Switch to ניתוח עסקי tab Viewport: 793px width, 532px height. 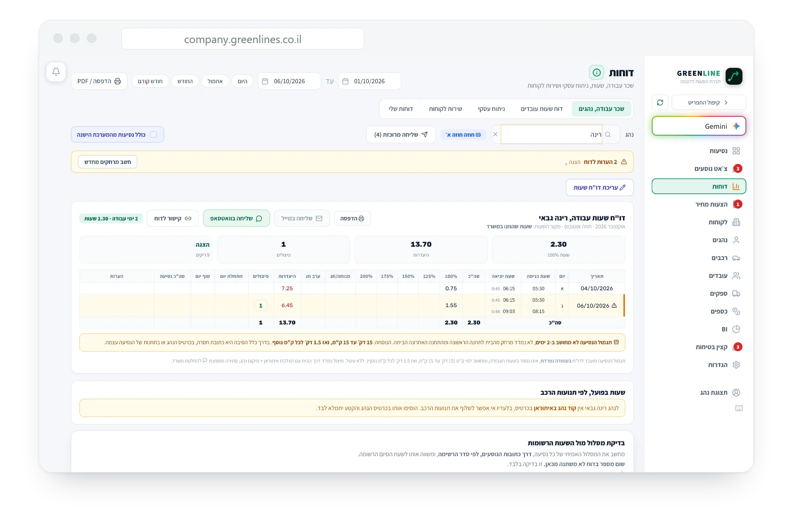click(x=491, y=109)
